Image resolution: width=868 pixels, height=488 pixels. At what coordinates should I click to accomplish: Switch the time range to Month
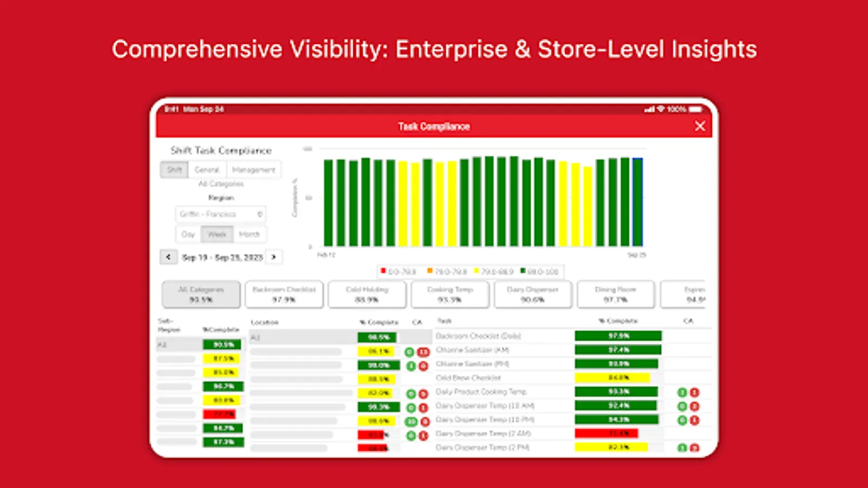tap(250, 234)
